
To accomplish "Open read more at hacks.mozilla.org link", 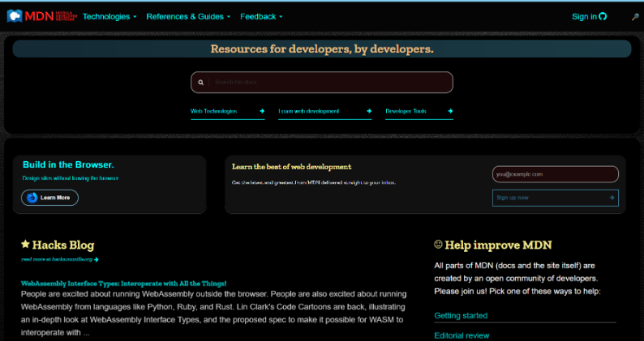I will [x=59, y=260].
